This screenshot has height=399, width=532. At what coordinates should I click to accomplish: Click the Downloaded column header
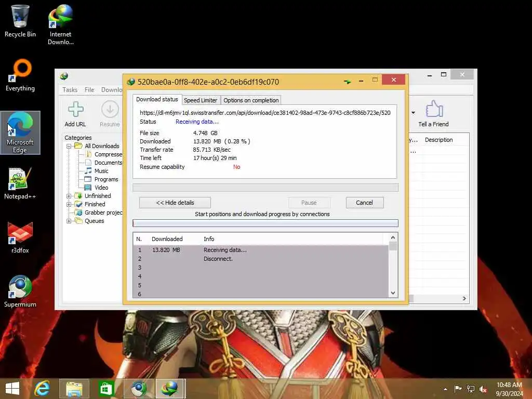167,239
